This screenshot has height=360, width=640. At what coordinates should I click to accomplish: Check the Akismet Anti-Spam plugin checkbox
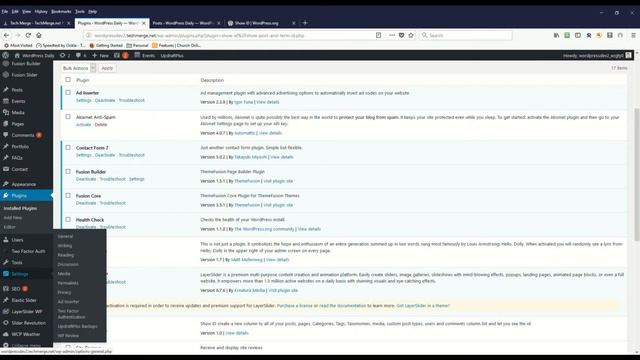click(68, 117)
